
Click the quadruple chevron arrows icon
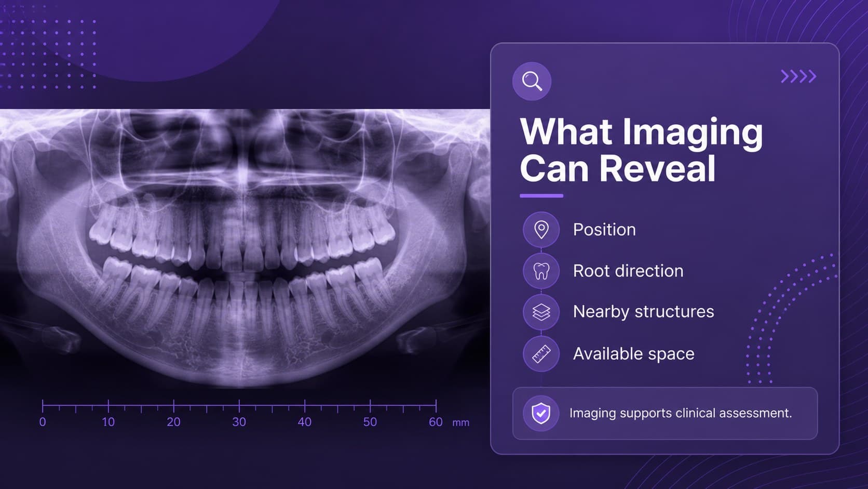[798, 77]
